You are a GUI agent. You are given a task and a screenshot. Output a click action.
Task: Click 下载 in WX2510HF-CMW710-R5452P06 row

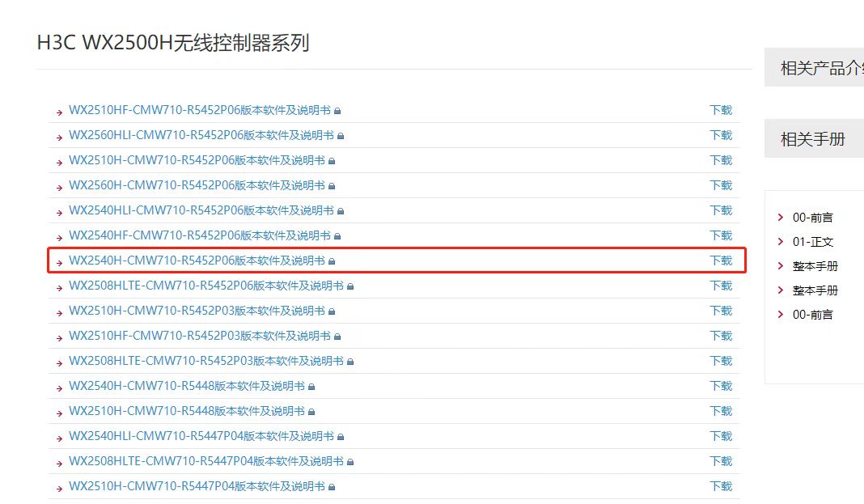click(721, 110)
